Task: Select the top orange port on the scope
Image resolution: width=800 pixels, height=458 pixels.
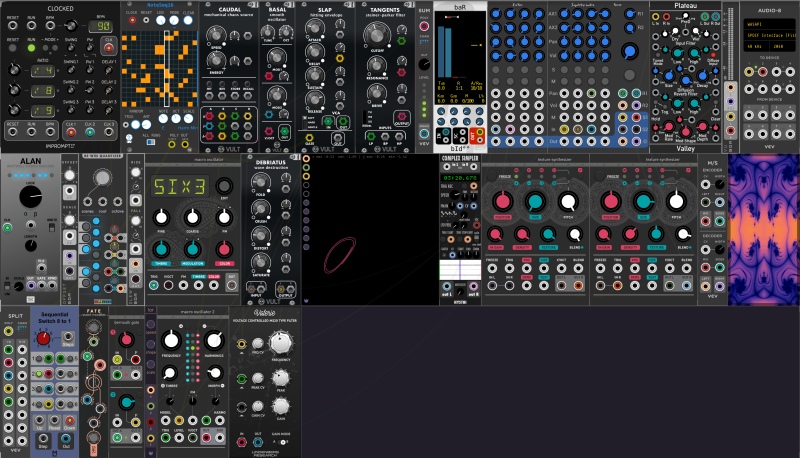Action: [306, 159]
